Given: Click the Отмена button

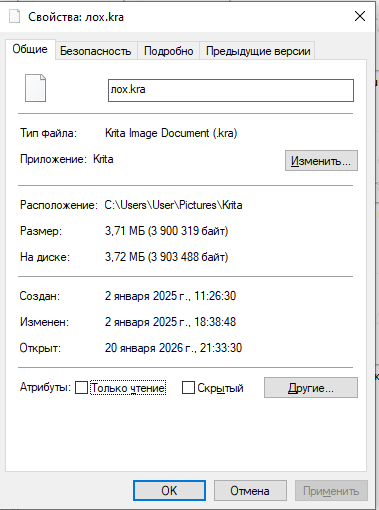Looking at the screenshot, I should pyautogui.click(x=250, y=490).
